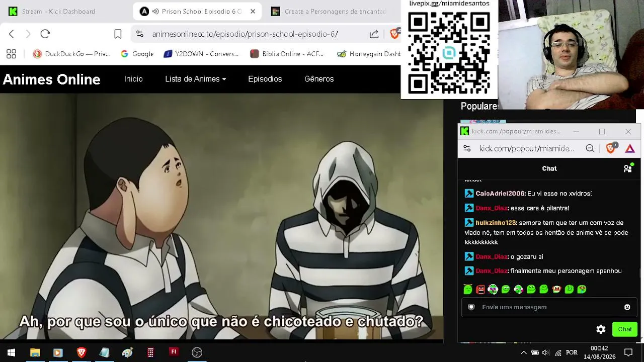Open File Explorer from taskbar
This screenshot has height=362, width=644.
(x=35, y=352)
